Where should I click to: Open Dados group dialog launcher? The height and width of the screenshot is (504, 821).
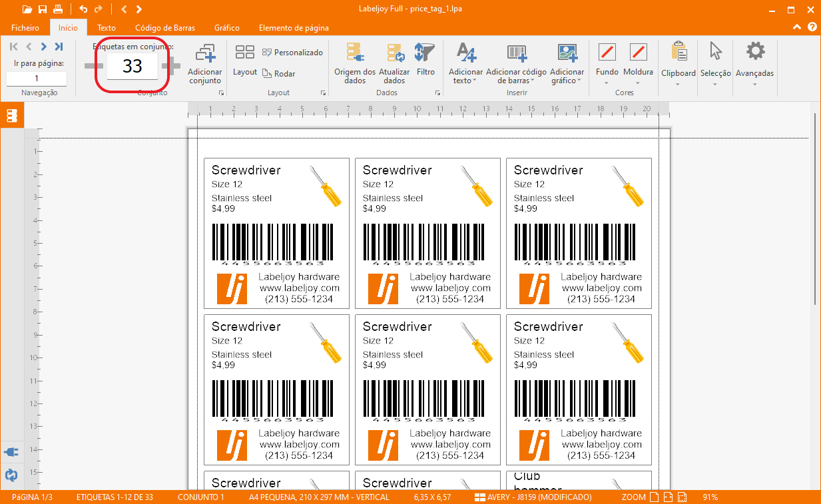(438, 93)
